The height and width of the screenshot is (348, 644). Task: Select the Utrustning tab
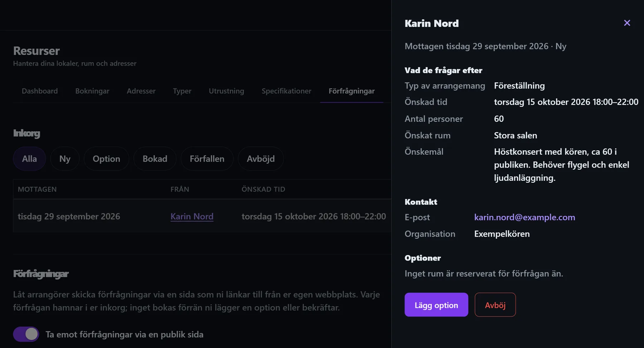pyautogui.click(x=226, y=91)
